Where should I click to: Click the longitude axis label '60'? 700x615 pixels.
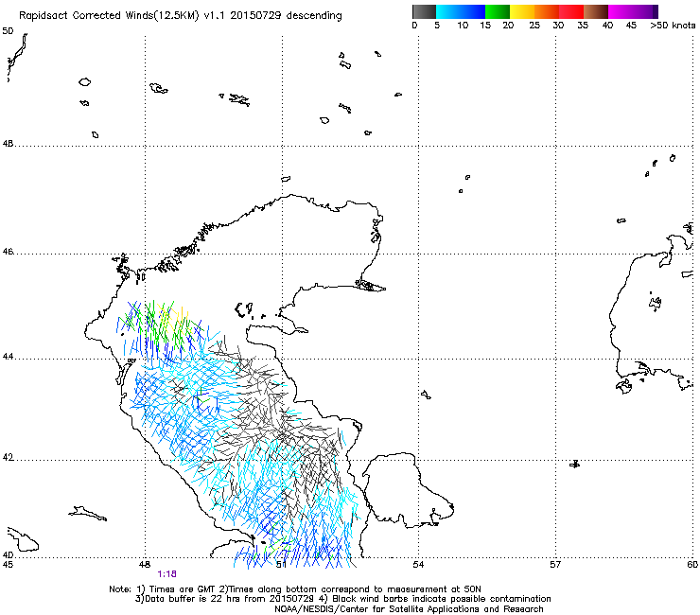click(x=692, y=565)
